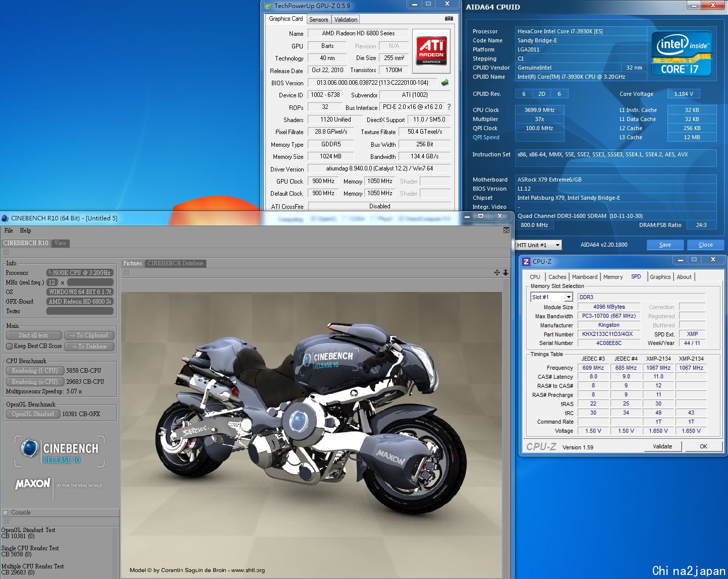
Task: Click the Cinebench title bar sphere icon
Action: click(5, 218)
